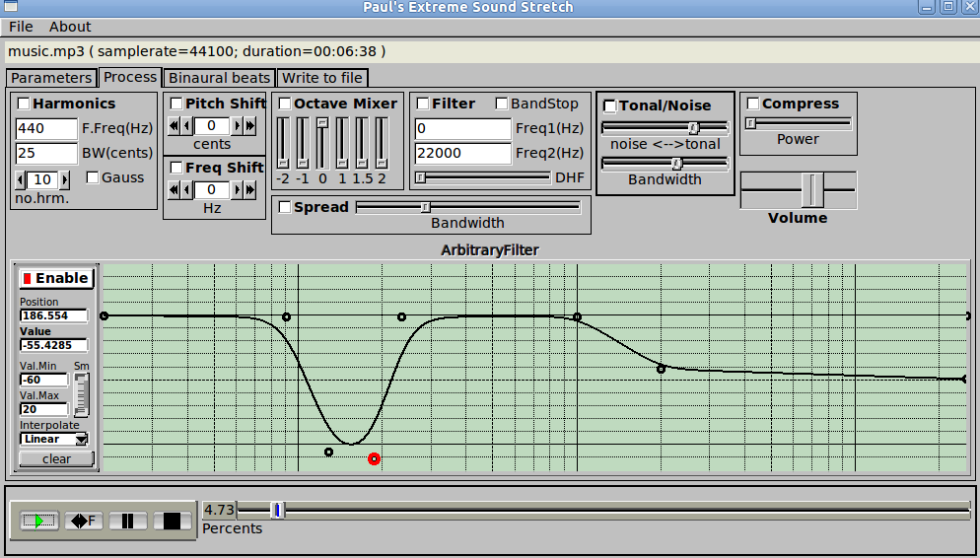Screen dimensions: 980x558
Task: Click Pitch Shift fast-increase double arrow
Action: 250,125
